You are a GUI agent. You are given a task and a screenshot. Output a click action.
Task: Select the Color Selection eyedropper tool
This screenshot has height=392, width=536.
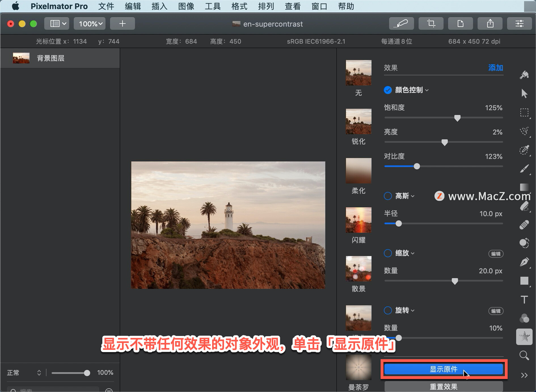pos(524,150)
